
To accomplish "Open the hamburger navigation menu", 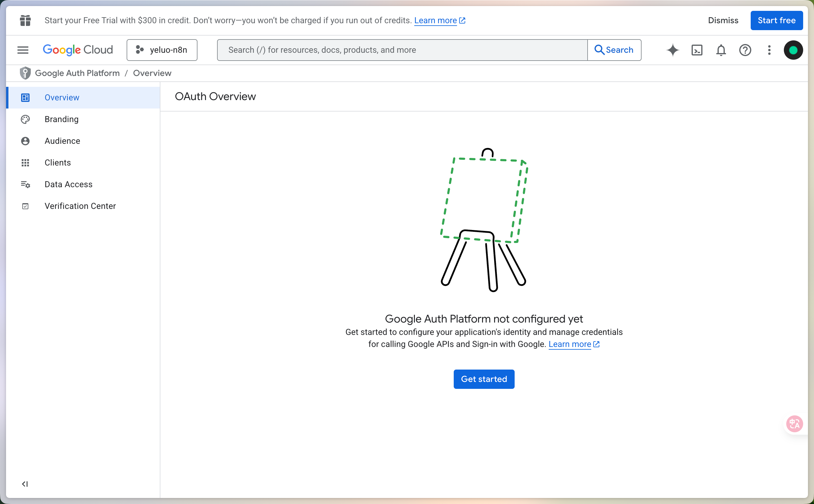I will click(23, 50).
